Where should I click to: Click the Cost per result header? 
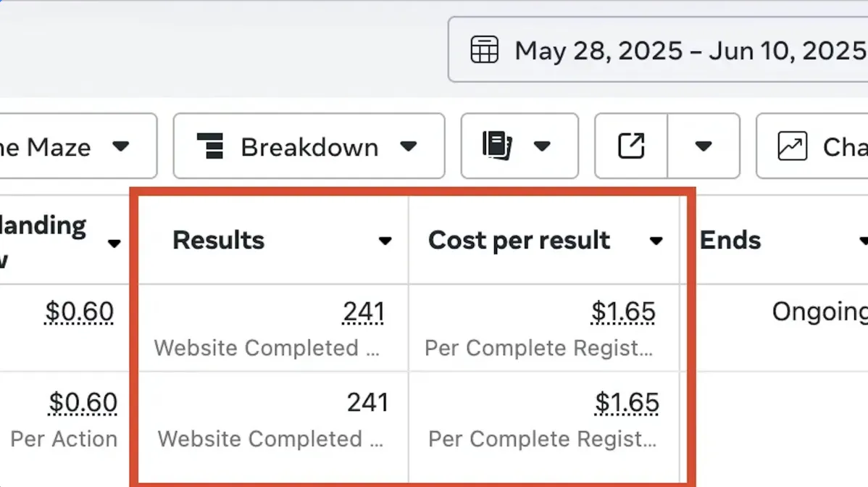click(519, 241)
